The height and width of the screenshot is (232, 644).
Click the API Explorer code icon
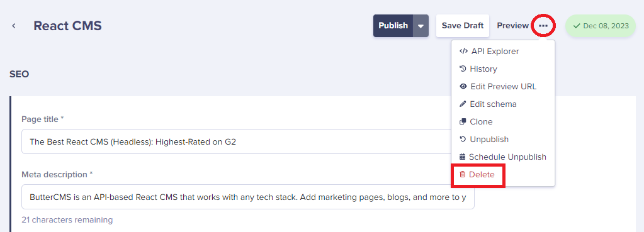click(x=463, y=51)
